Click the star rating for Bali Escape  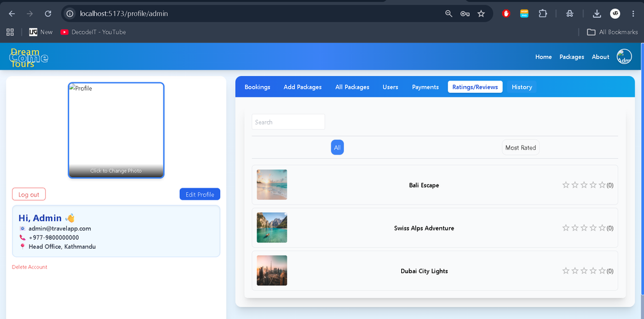584,185
